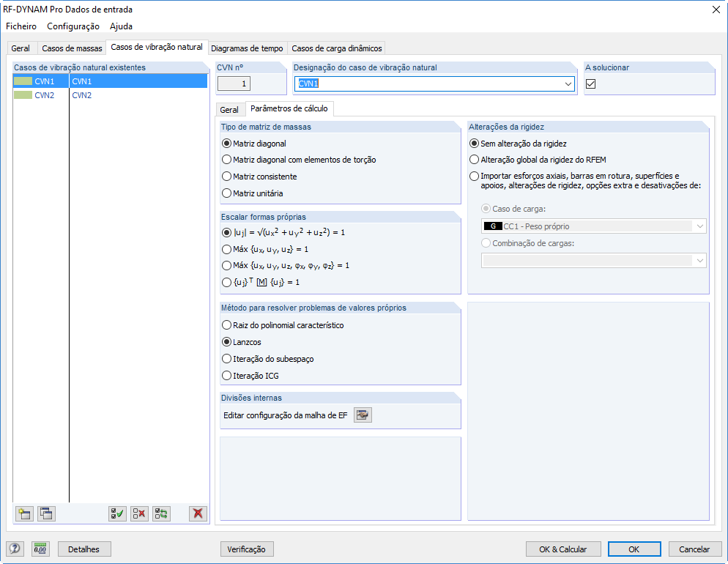Viewport: 728px width, 564px height.
Task: Close the RF-DYNAM Pro dialog window
Action: point(716,10)
